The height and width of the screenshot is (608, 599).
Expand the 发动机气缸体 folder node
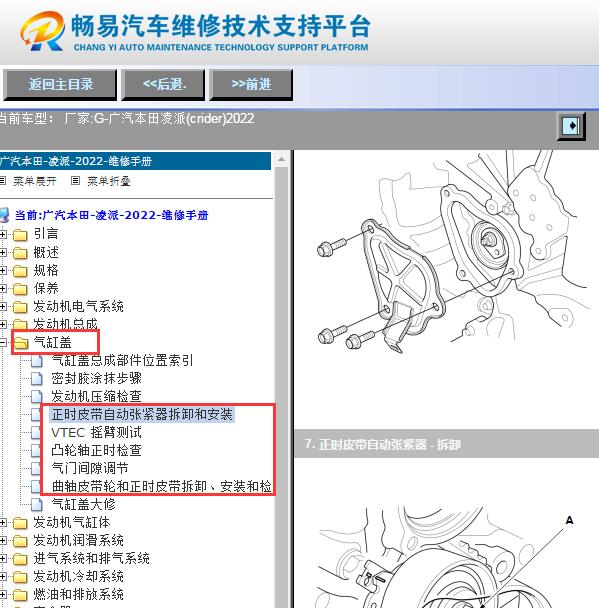tap(3, 523)
